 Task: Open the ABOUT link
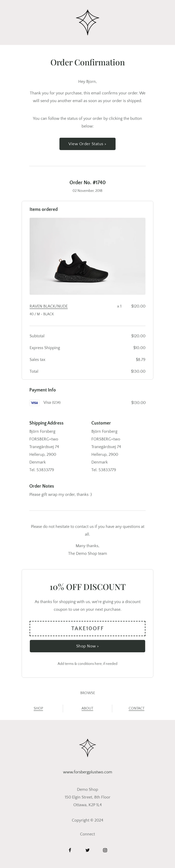tap(87, 708)
